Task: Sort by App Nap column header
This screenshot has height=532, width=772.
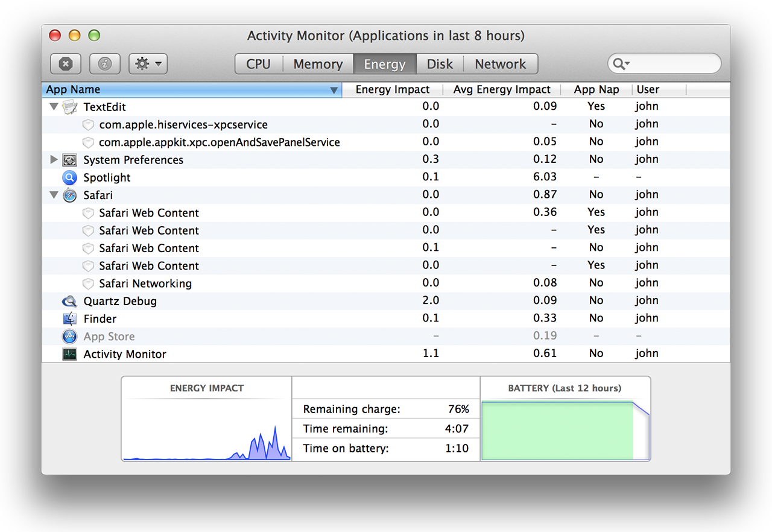Action: coord(596,89)
